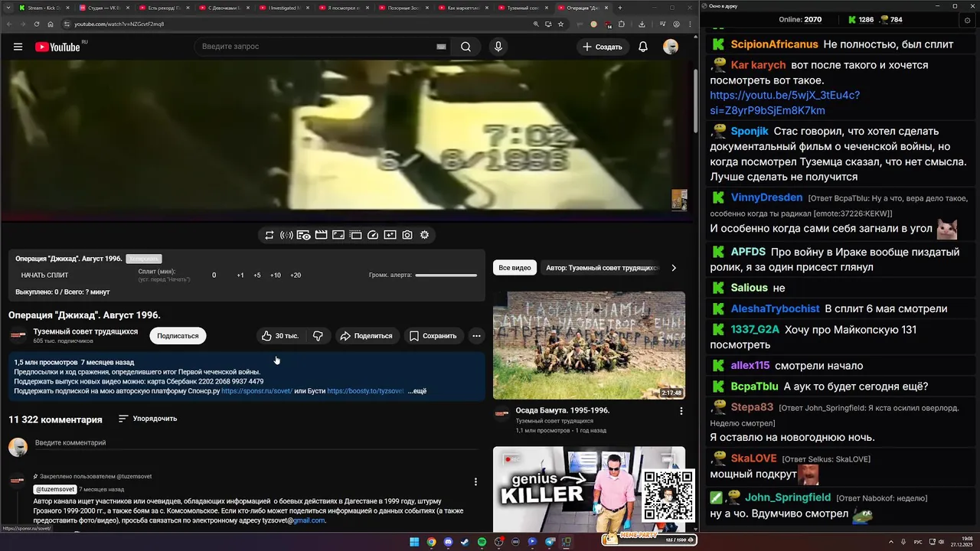
Task: Open a new browser tab with plus
Action: (620, 8)
